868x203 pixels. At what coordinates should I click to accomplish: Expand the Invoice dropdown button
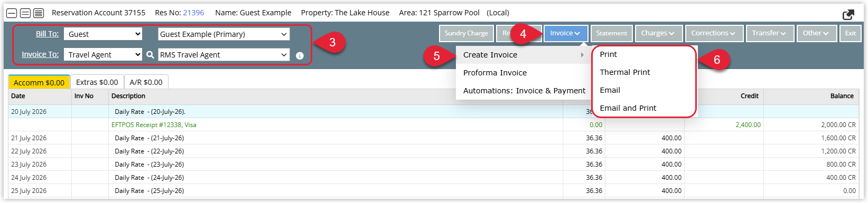tap(565, 33)
